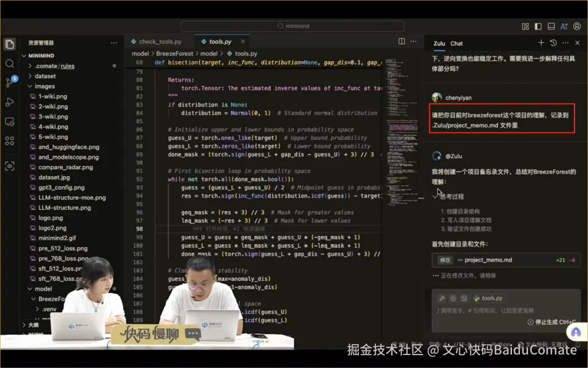
Task: Click the 修改 label on file card
Action: (445, 260)
